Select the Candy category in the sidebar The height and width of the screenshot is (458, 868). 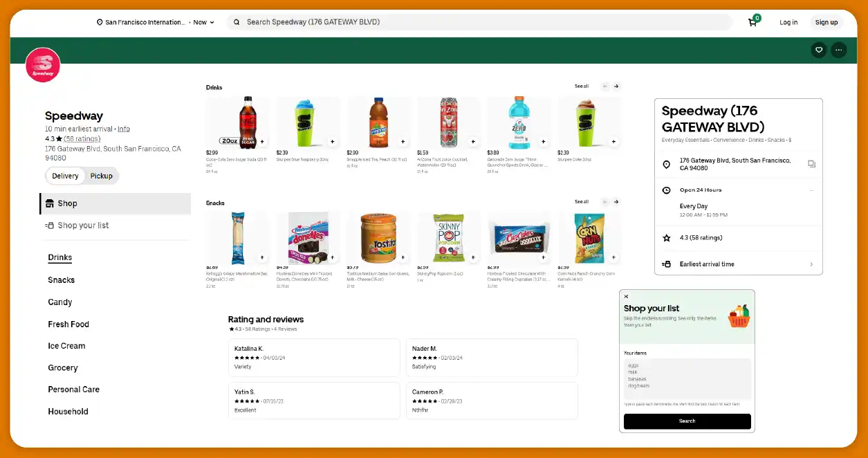tap(59, 302)
